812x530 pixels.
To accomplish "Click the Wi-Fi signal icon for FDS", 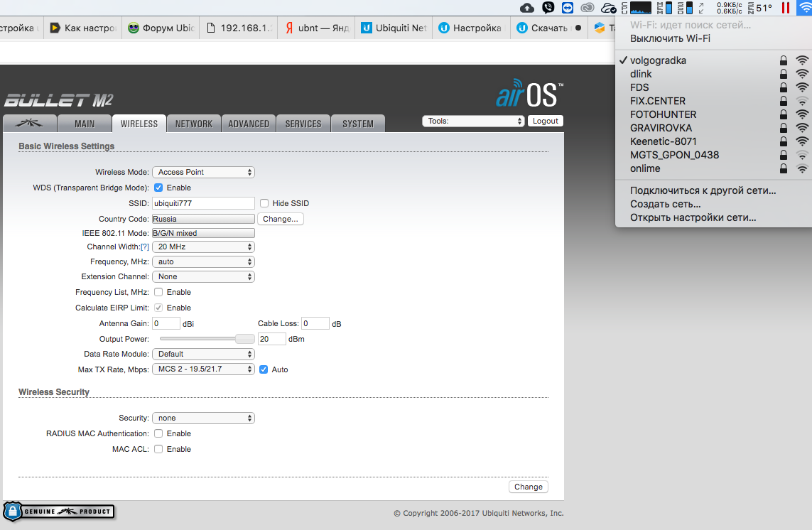I will coord(802,87).
